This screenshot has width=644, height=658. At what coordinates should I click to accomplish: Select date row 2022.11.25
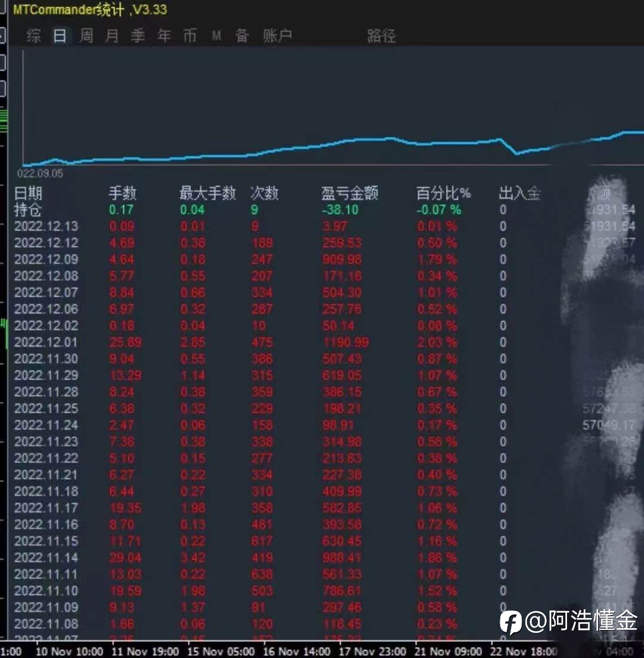(46, 408)
